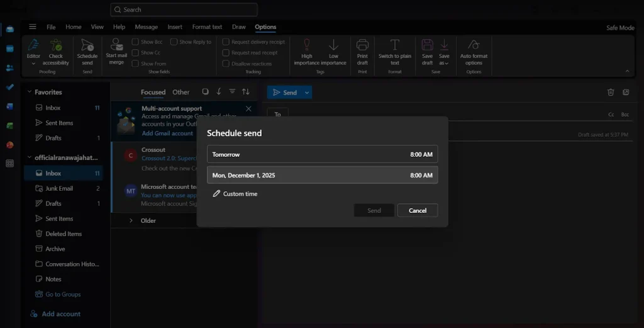The width and height of the screenshot is (644, 328).
Task: Enable the Show Bcc checkbox
Action: [x=135, y=42]
